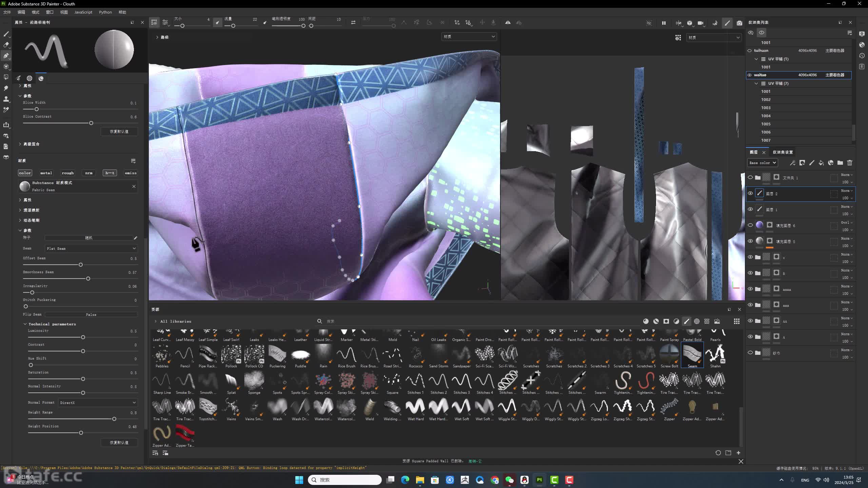Add a fill layer with the bucket icon
This screenshot has height=488, width=868.
[x=821, y=163]
